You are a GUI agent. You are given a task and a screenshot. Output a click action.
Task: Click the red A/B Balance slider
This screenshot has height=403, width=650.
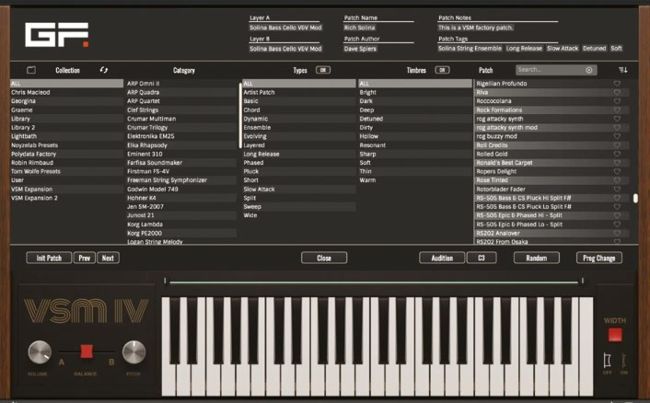[86, 352]
